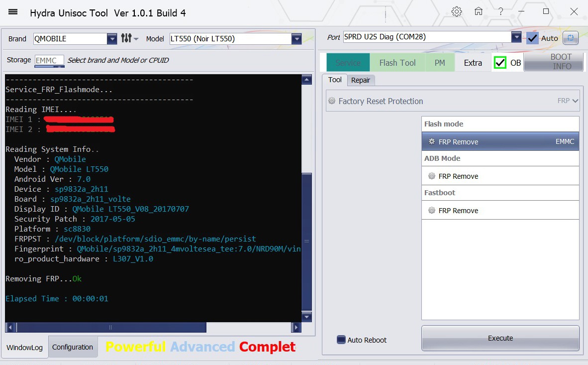Open the Port dropdown list
This screenshot has height=365, width=588.
click(516, 37)
